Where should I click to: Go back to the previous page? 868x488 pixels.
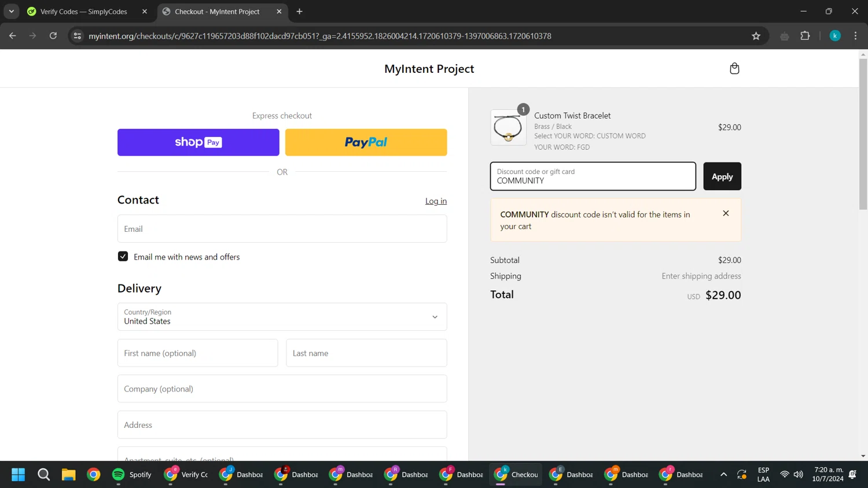13,36
